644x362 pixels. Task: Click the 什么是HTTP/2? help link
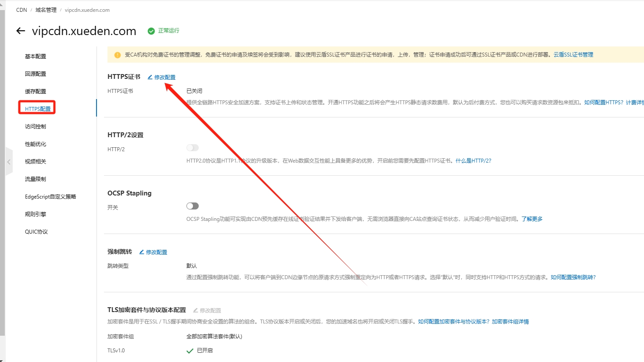[473, 161]
